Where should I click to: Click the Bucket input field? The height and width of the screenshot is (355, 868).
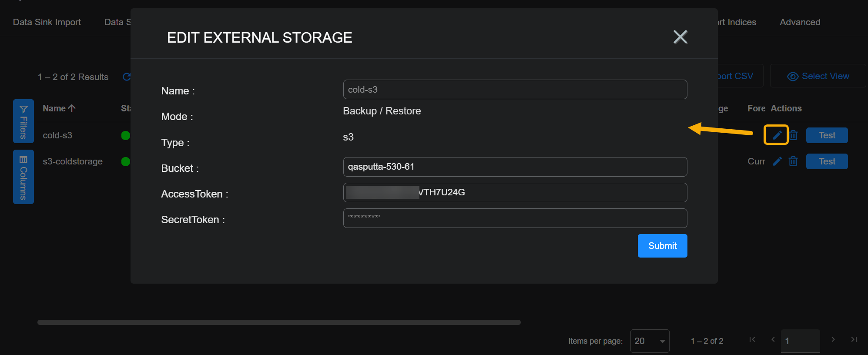pyautogui.click(x=515, y=167)
